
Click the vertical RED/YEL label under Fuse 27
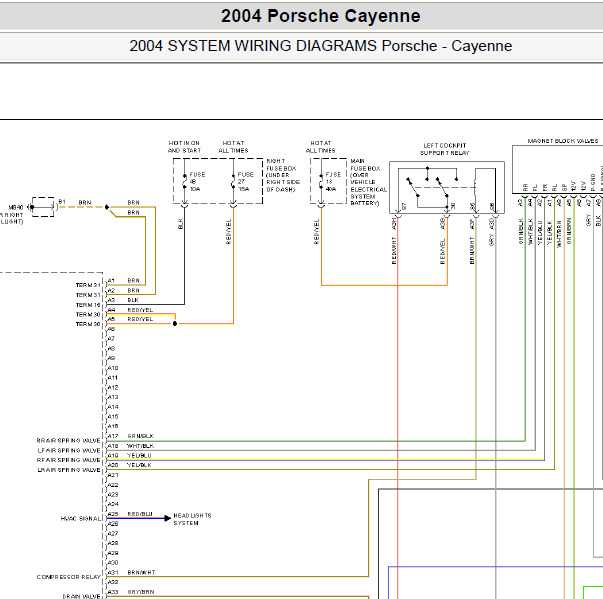[x=228, y=232]
